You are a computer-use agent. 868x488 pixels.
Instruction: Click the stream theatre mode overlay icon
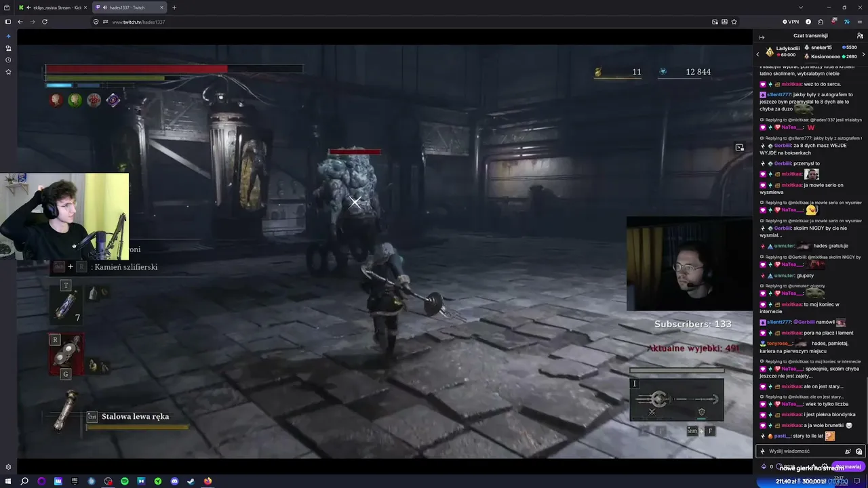(x=739, y=147)
